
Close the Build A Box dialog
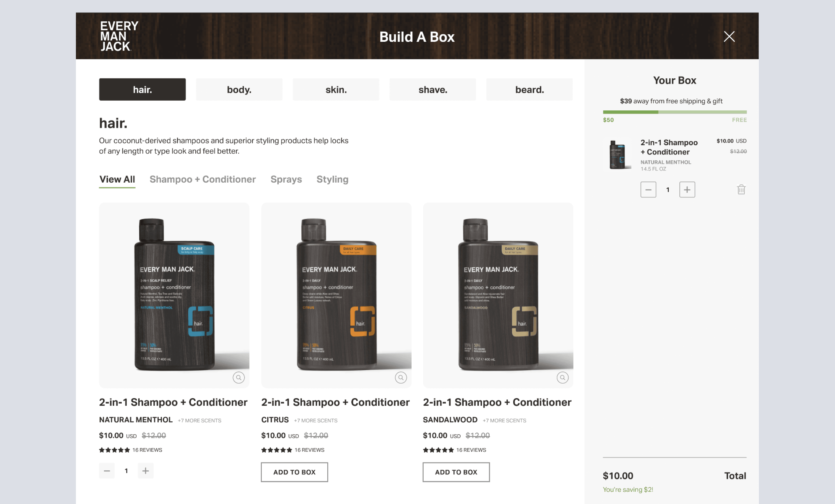point(729,36)
